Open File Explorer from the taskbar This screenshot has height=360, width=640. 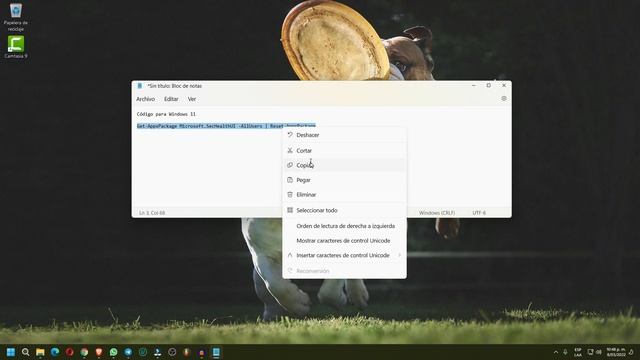click(40, 352)
